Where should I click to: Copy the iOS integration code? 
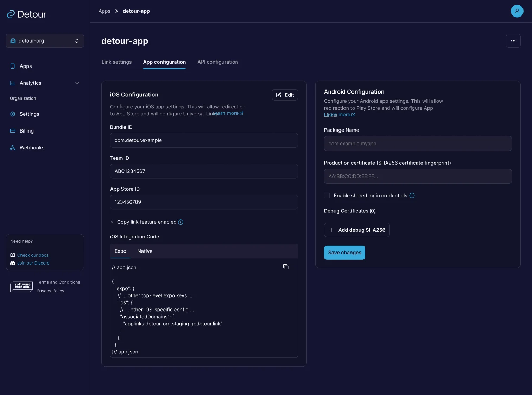click(x=286, y=267)
